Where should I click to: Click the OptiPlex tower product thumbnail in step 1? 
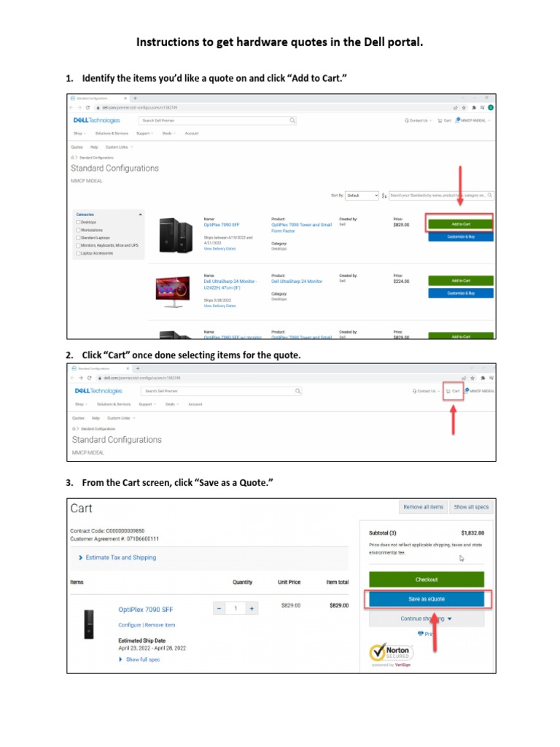click(176, 235)
